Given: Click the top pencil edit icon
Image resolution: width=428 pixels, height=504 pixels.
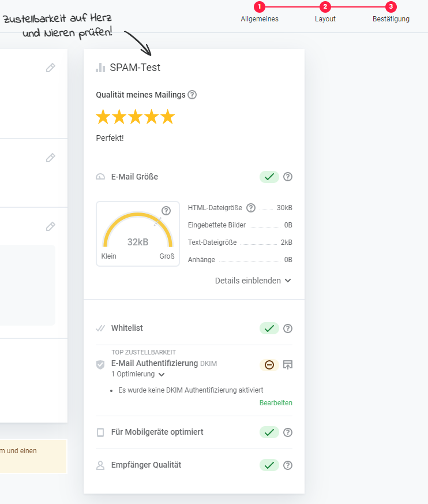Looking at the screenshot, I should tap(51, 68).
